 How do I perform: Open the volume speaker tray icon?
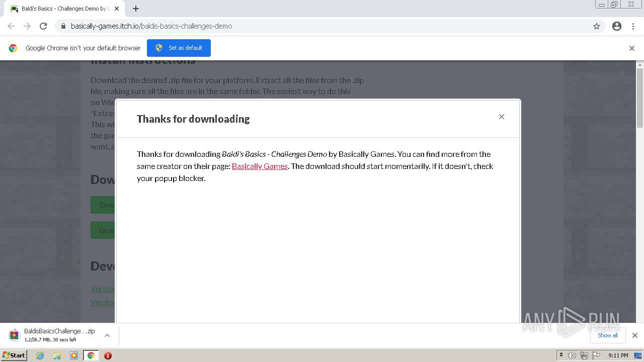click(572, 355)
